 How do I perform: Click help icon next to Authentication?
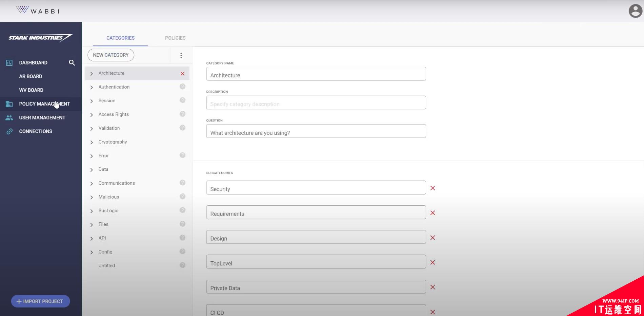tap(182, 87)
